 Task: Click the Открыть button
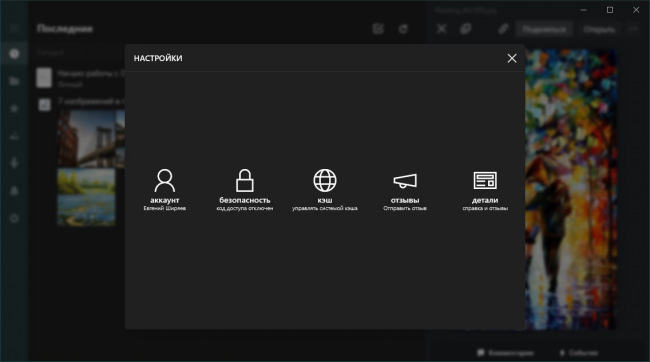599,29
